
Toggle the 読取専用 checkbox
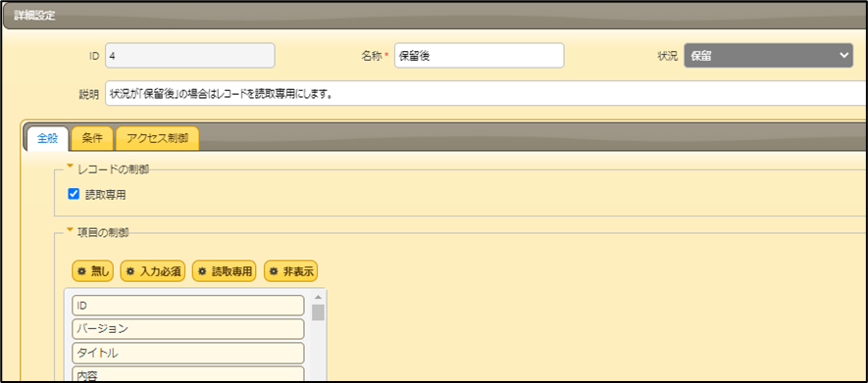point(74,194)
